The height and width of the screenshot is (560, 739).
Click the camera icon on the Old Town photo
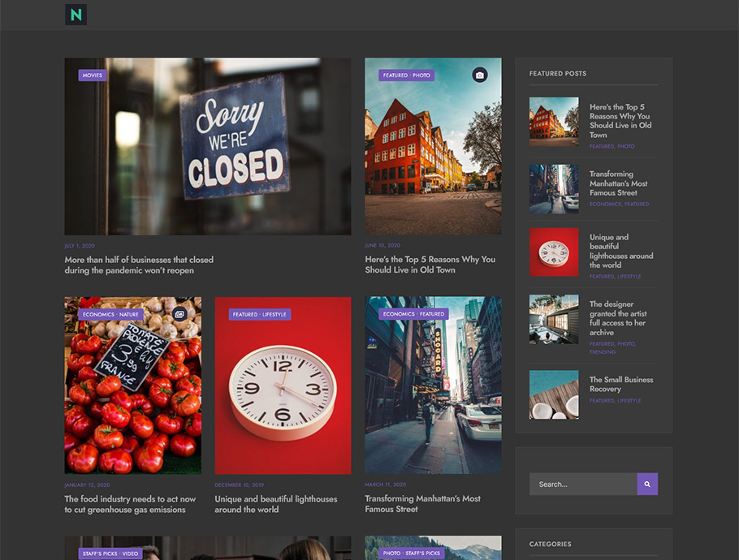479,75
